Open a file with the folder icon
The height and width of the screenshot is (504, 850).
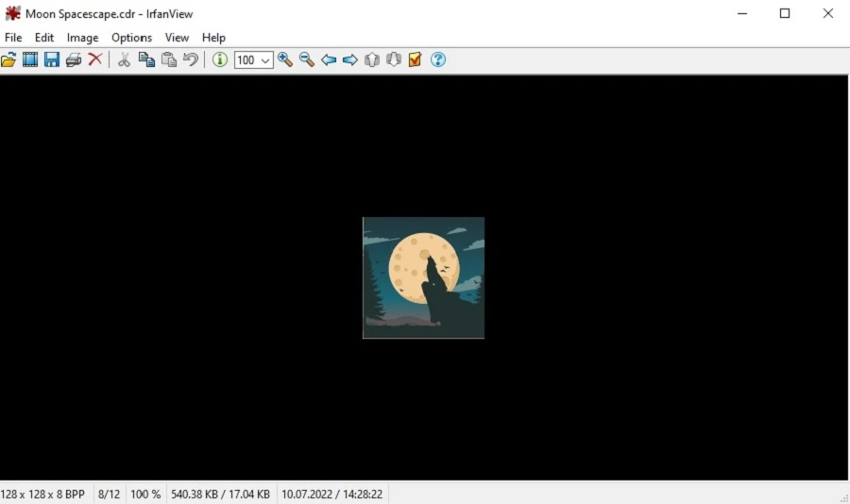point(8,59)
